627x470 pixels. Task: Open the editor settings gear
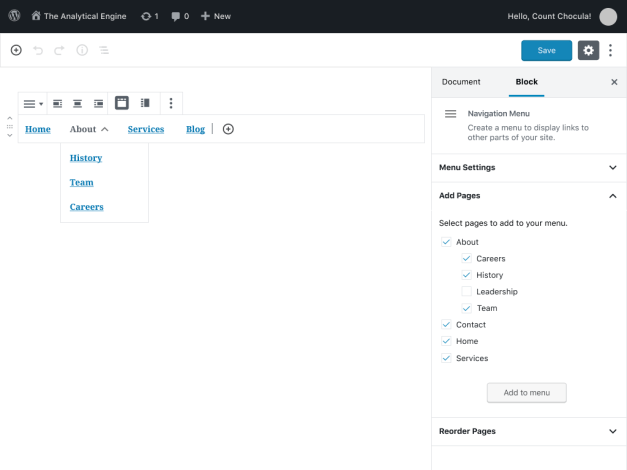pyautogui.click(x=588, y=50)
